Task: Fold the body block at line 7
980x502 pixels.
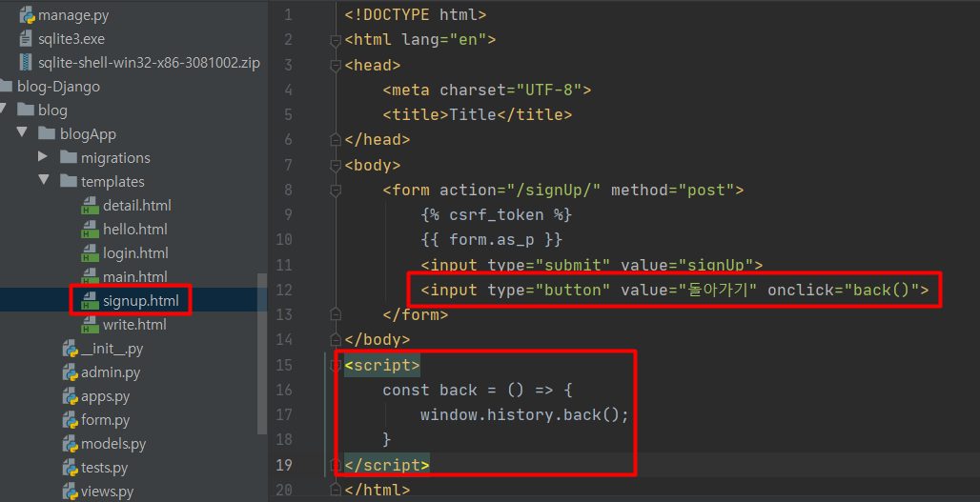Action: click(x=336, y=165)
